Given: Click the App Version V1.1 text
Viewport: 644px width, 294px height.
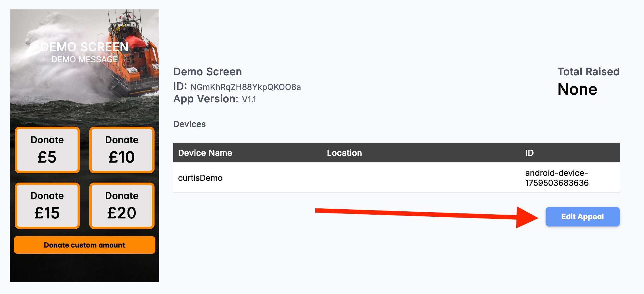Looking at the screenshot, I should (x=249, y=99).
